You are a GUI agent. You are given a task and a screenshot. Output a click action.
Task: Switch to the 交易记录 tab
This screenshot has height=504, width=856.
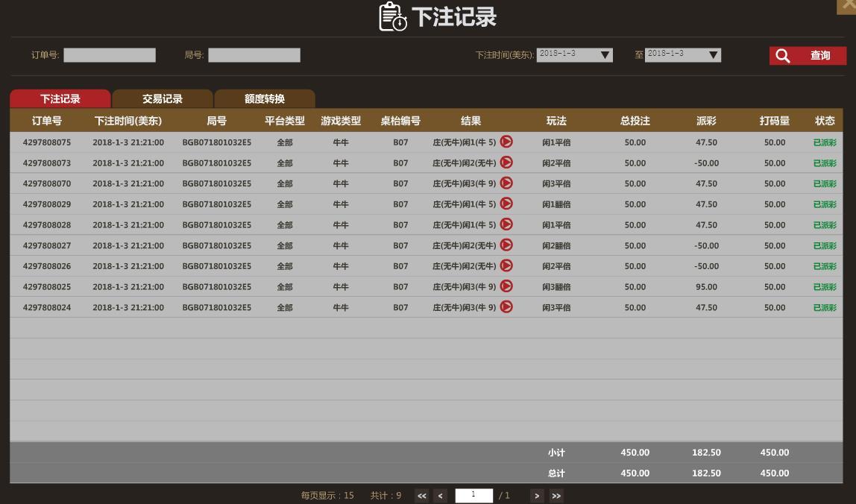(163, 99)
